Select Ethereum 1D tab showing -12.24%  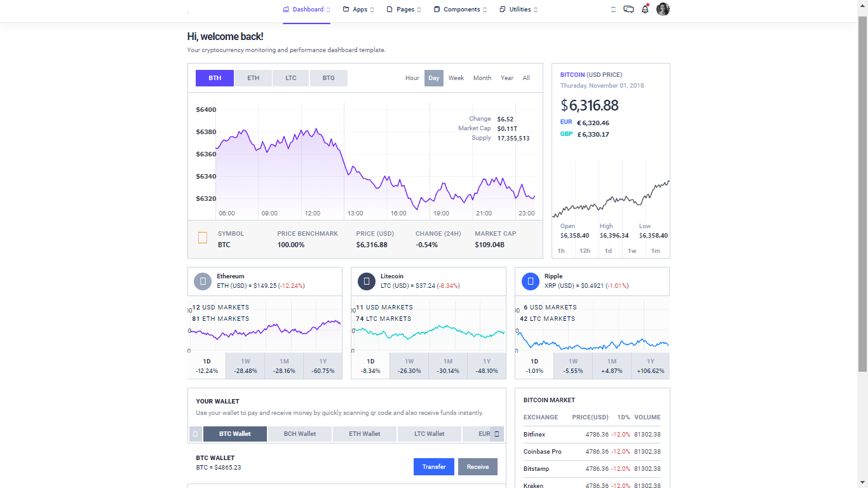pos(207,366)
